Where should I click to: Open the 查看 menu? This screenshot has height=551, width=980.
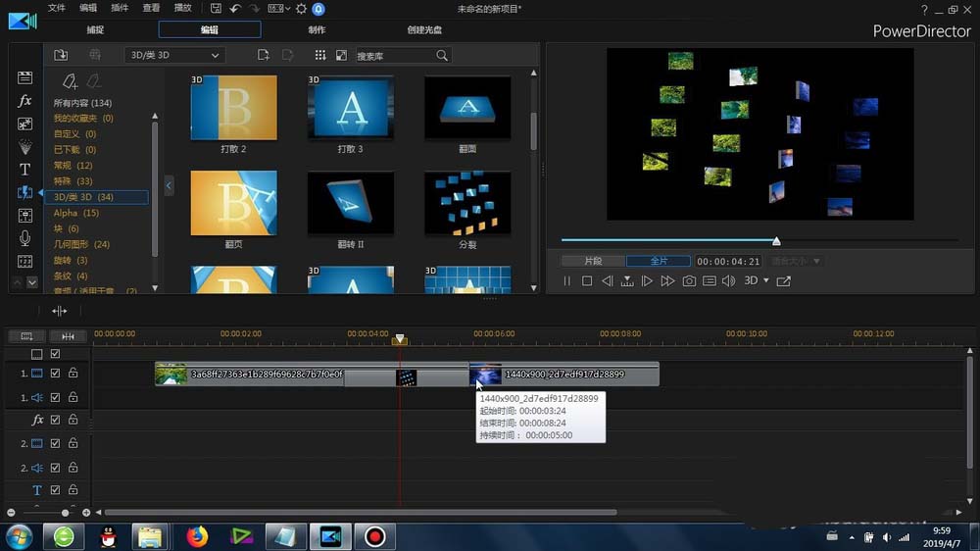[x=151, y=8]
